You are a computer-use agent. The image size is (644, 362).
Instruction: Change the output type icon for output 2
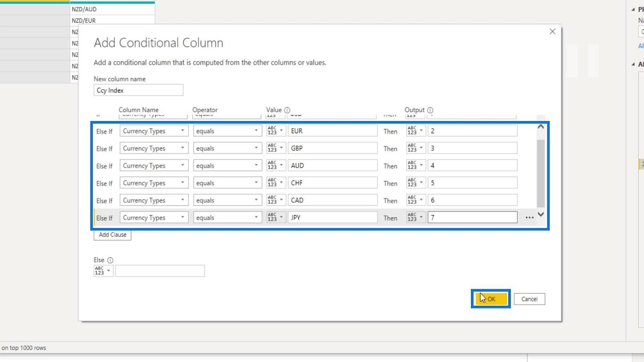click(416, 131)
